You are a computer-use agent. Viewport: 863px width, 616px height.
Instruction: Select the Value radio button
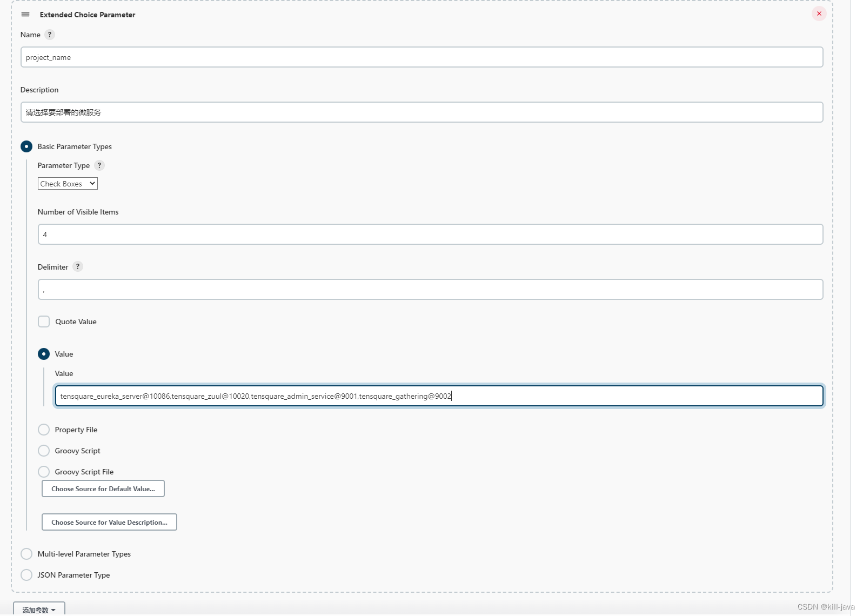pyautogui.click(x=44, y=354)
